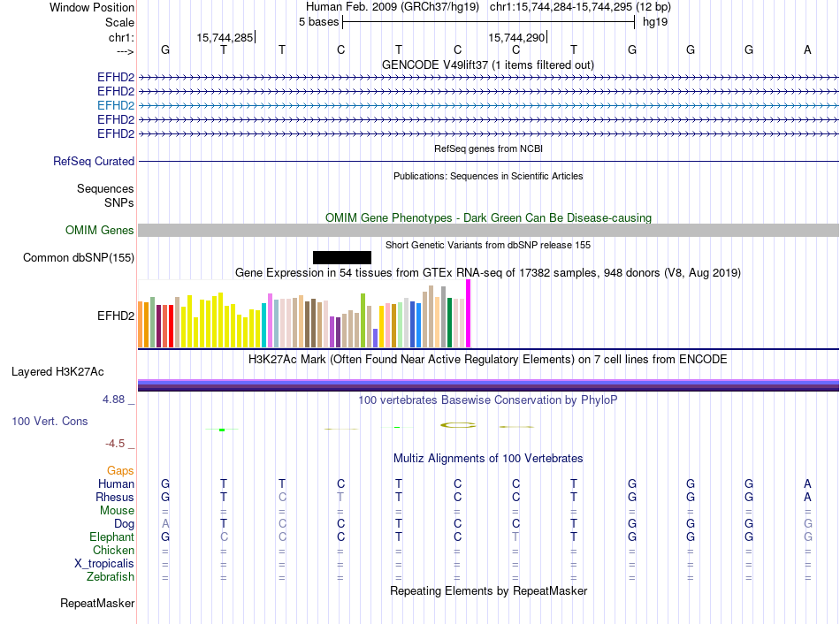Viewport: 840px width, 624px height.
Task: Open the 100 Vert. Cons track label
Action: (x=50, y=421)
